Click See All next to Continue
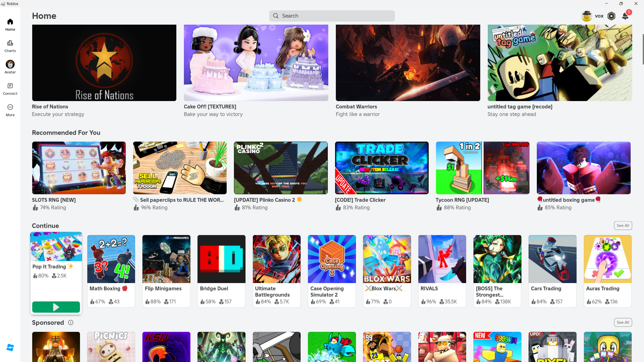644x362 pixels. pos(623,225)
